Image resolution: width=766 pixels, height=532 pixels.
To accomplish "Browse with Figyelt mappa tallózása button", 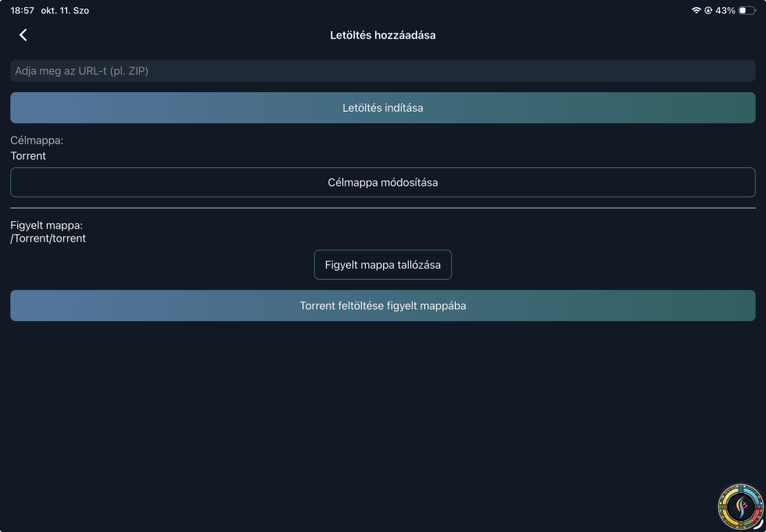I will [x=383, y=265].
